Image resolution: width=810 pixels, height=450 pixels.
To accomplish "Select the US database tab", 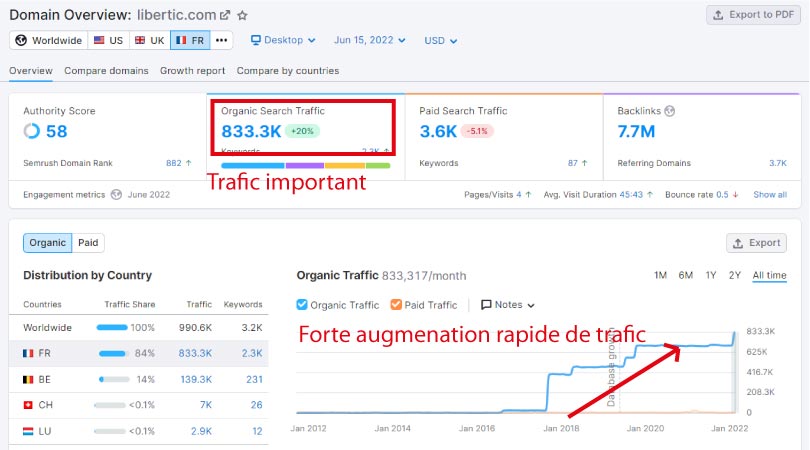I will tap(108, 40).
